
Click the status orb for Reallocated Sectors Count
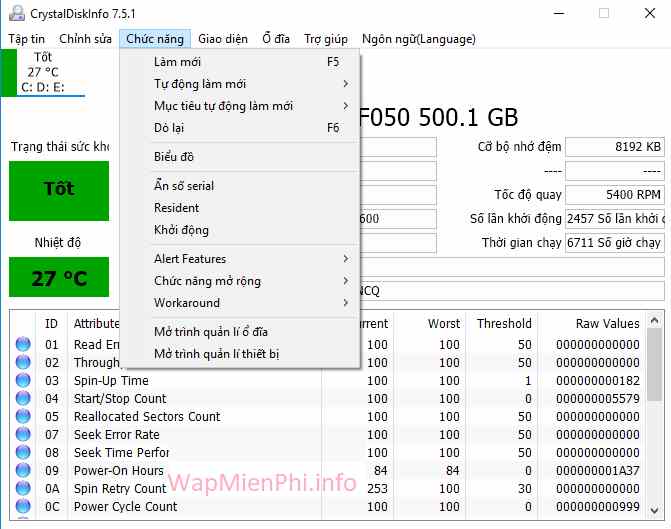tap(23, 416)
